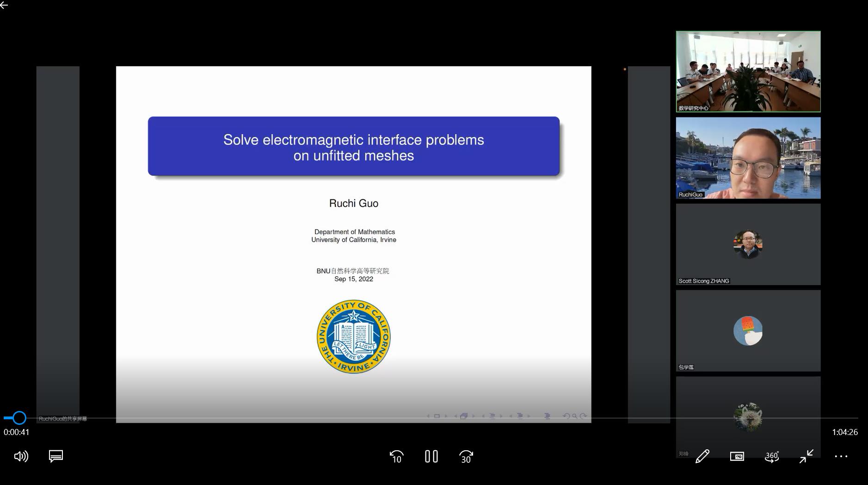
Task: Click the RuchiGuo participant video tile
Action: pos(748,158)
